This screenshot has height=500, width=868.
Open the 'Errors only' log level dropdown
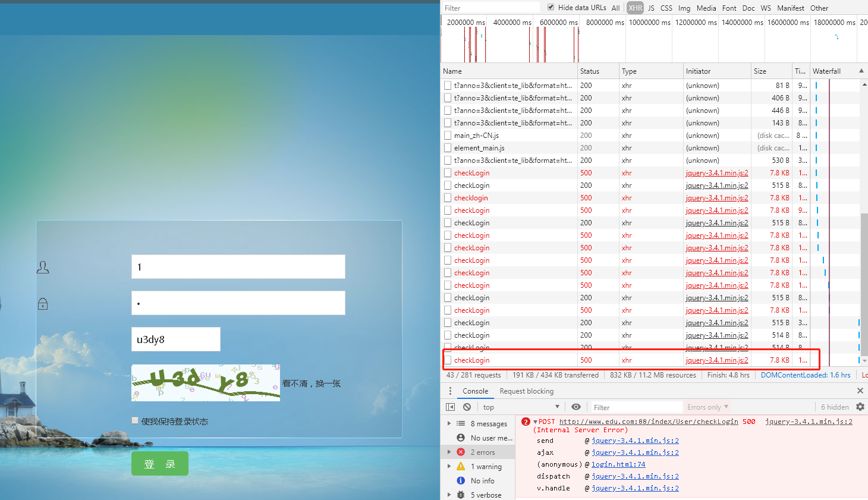click(x=707, y=407)
